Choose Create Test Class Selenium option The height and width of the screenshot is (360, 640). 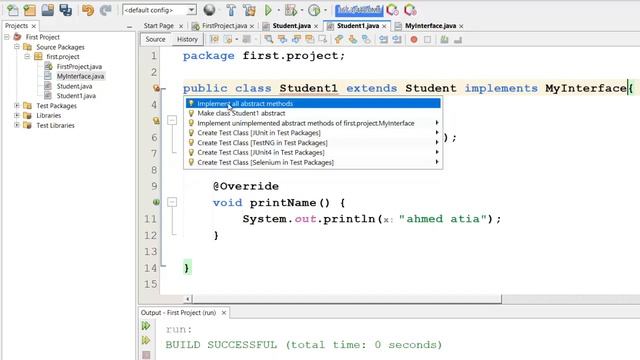313,162
